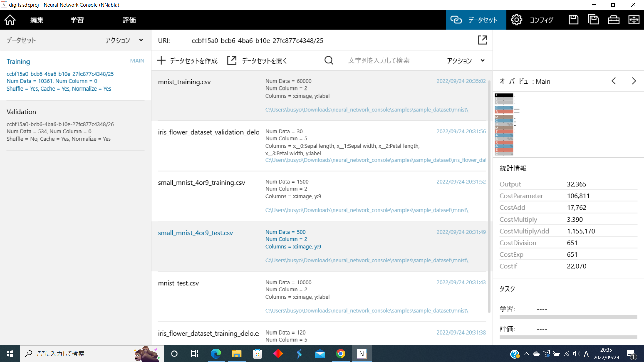Click the dataset search text field
The width and height of the screenshot is (644, 362).
tap(378, 61)
